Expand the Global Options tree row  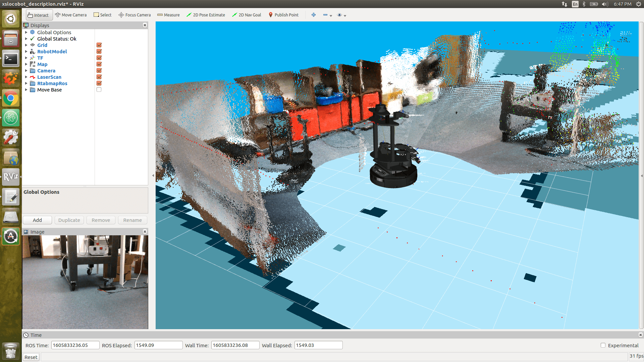(26, 32)
